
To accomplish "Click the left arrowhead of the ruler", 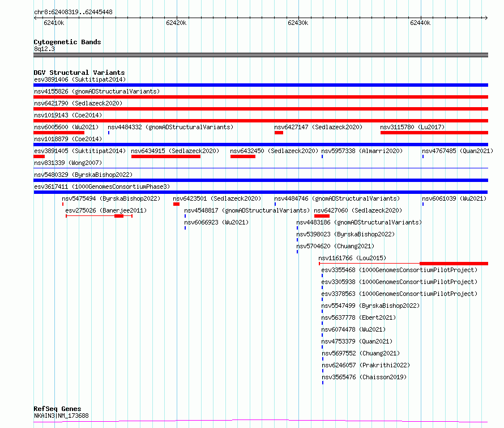I will tap(35, 18).
